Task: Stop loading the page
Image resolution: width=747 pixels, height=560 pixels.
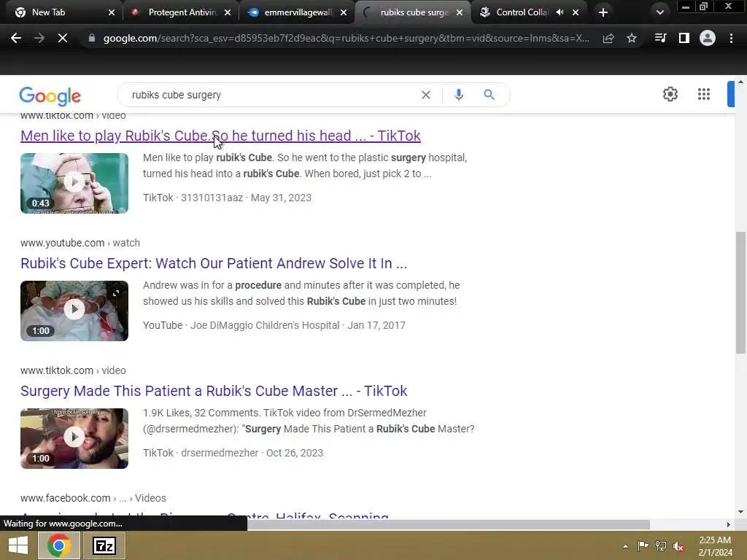Action: [x=63, y=38]
